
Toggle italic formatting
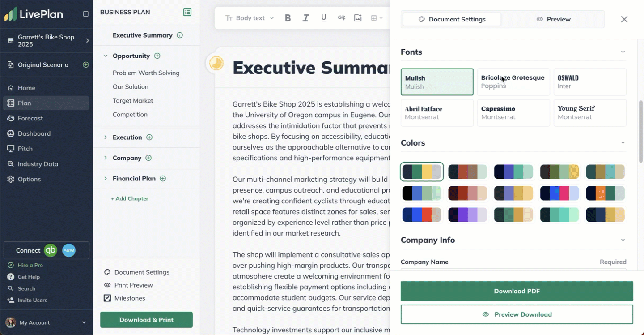point(305,17)
